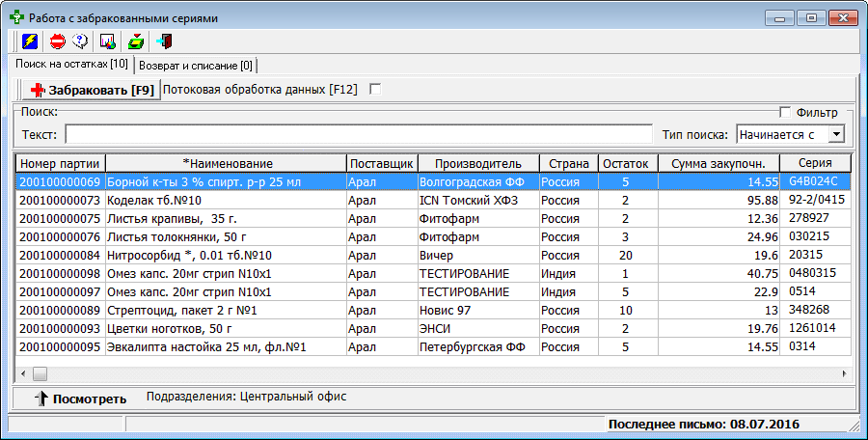Sort by Остаток column header
Screen dimensions: 868x440
pos(628,163)
